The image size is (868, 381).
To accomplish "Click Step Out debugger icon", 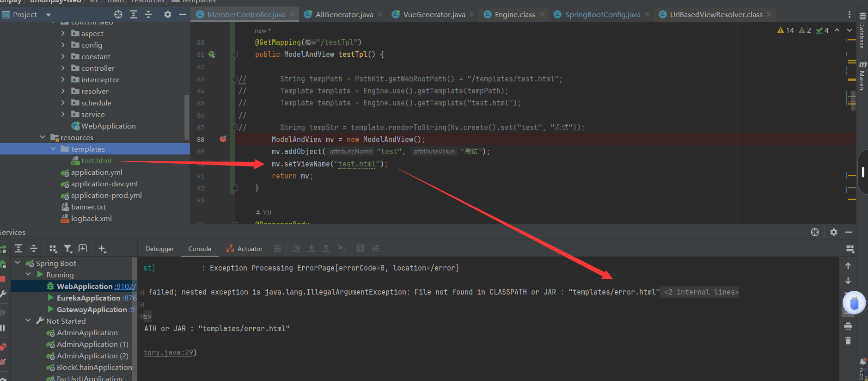I will (x=326, y=248).
